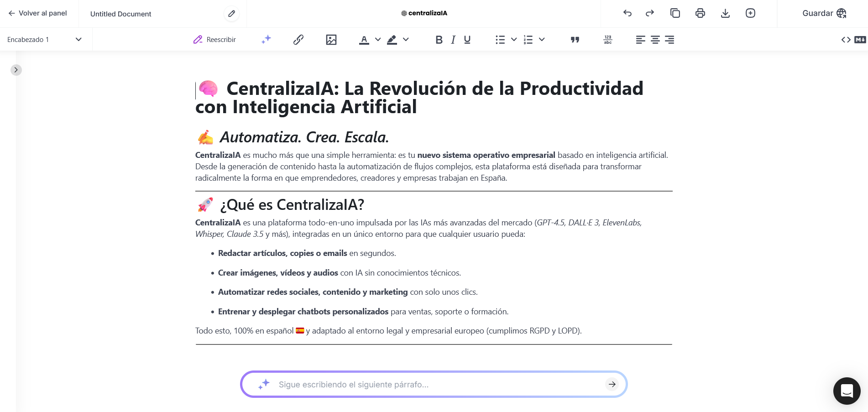Click the Reescribir button
This screenshot has width=868, height=412.
214,40
